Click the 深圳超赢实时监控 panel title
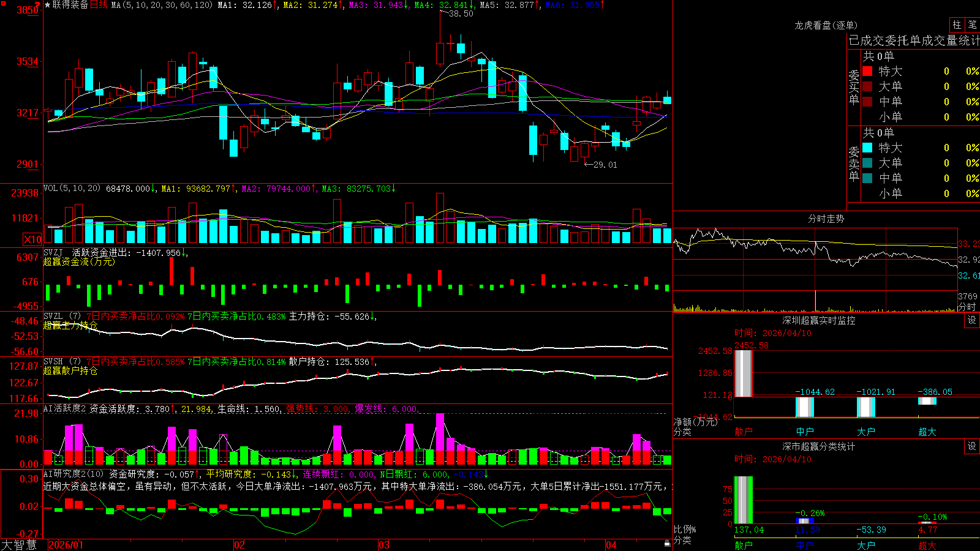The image size is (980, 551). click(x=819, y=320)
